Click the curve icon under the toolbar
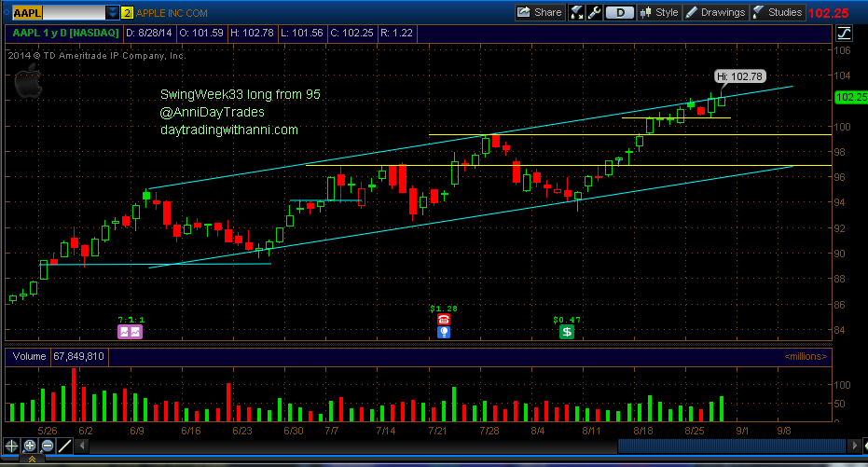 [844, 34]
